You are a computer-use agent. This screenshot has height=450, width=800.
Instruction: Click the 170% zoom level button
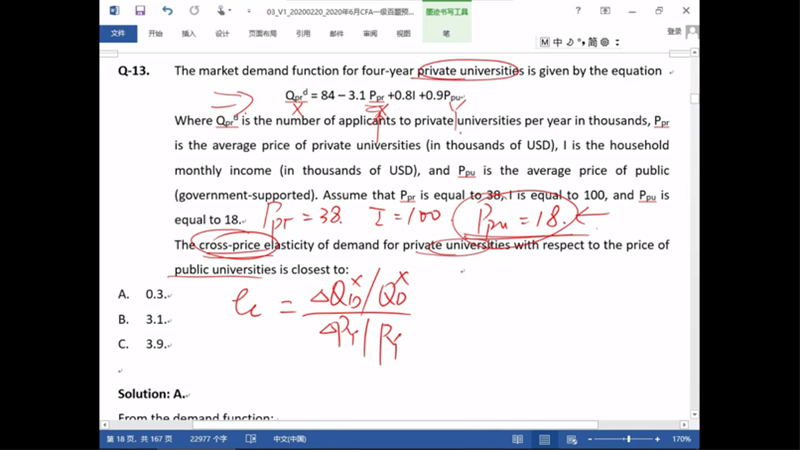(x=681, y=439)
